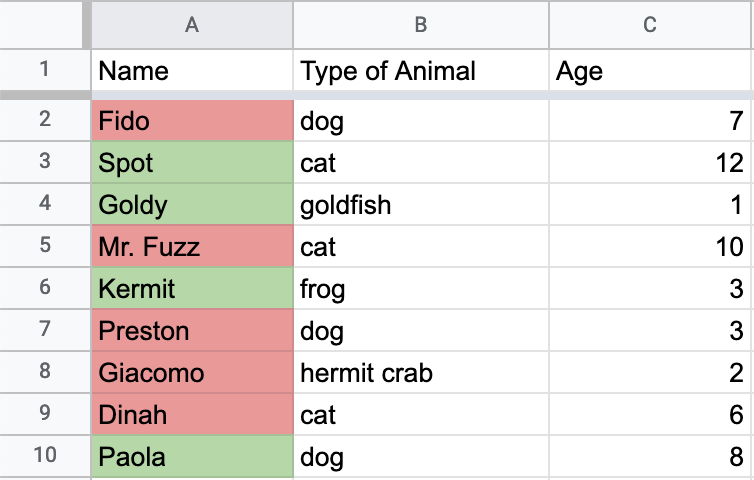Viewport: 754px width, 480px height.
Task: Select column A header
Action: (x=192, y=24)
